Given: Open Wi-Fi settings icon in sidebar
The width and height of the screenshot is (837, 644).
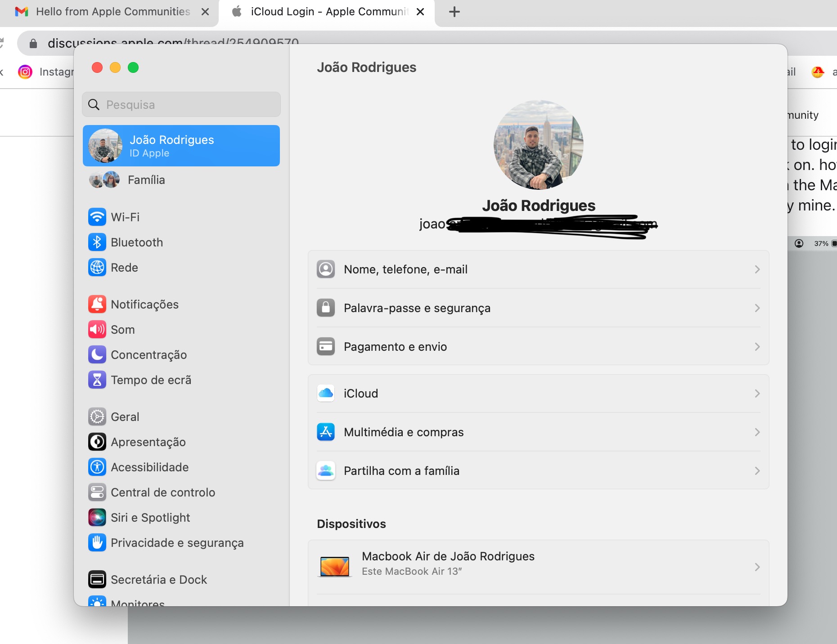Looking at the screenshot, I should point(97,217).
